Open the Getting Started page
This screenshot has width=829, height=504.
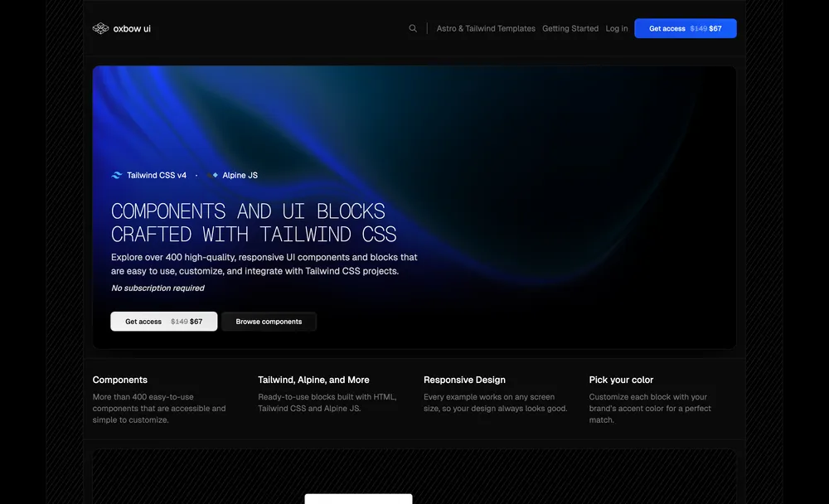pos(570,28)
